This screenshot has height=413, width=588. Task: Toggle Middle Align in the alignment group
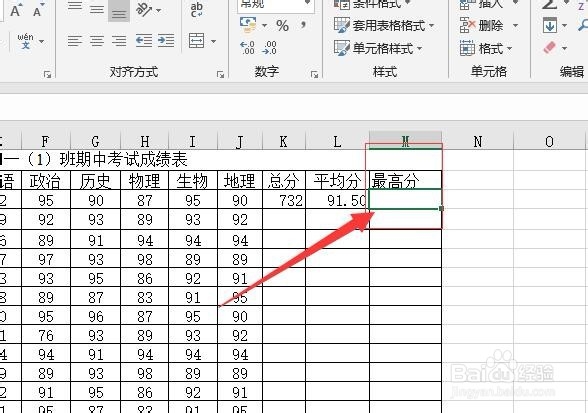(97, 9)
